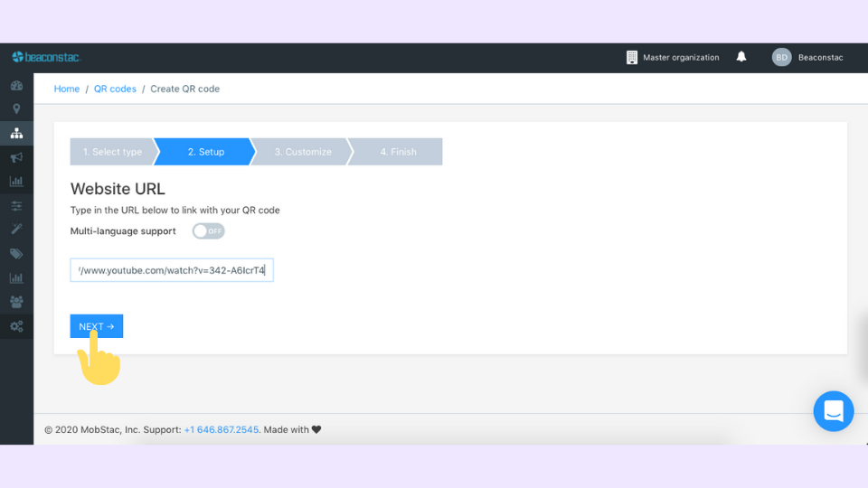Open the chat support widget

833,411
